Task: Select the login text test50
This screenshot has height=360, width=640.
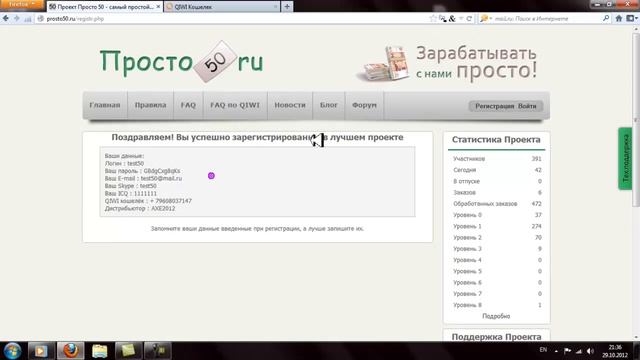Action: (x=135, y=163)
